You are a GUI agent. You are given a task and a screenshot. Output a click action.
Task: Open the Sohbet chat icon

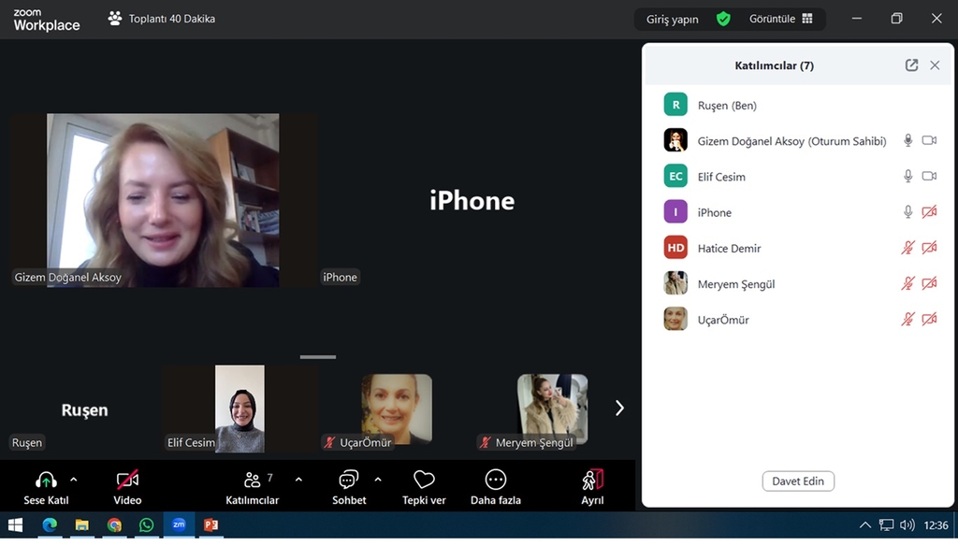pyautogui.click(x=348, y=481)
